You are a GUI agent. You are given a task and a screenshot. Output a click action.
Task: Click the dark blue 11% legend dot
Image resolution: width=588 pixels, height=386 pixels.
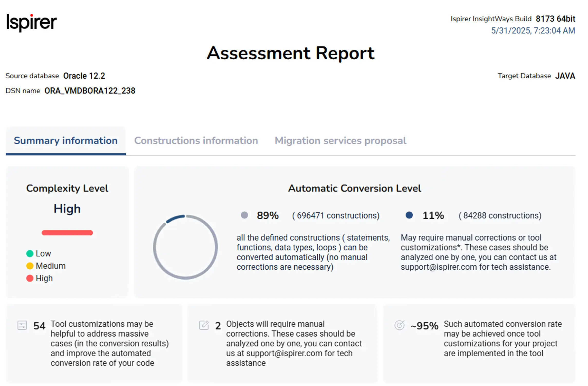[409, 215]
